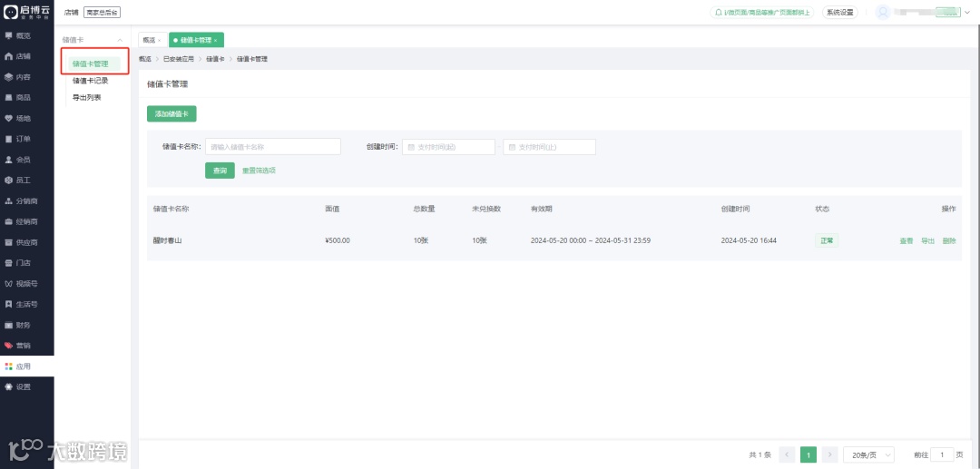
Task: Select the 储值卡管理 tab
Action: (x=196, y=40)
